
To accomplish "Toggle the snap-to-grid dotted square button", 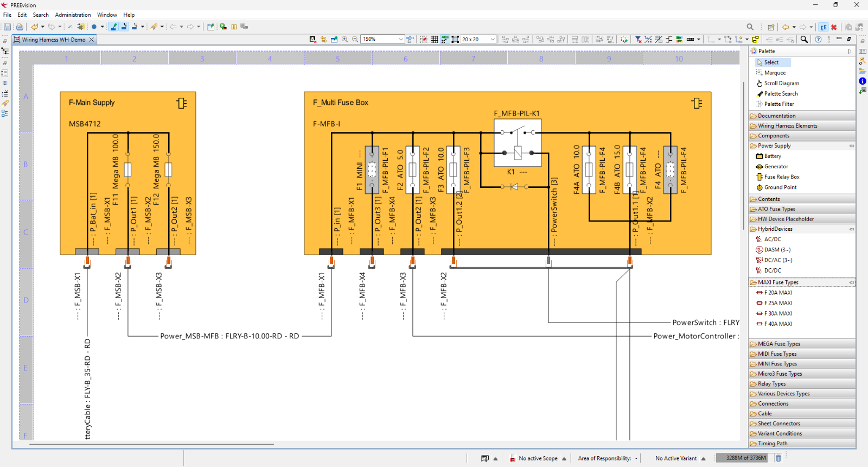I will 424,39.
